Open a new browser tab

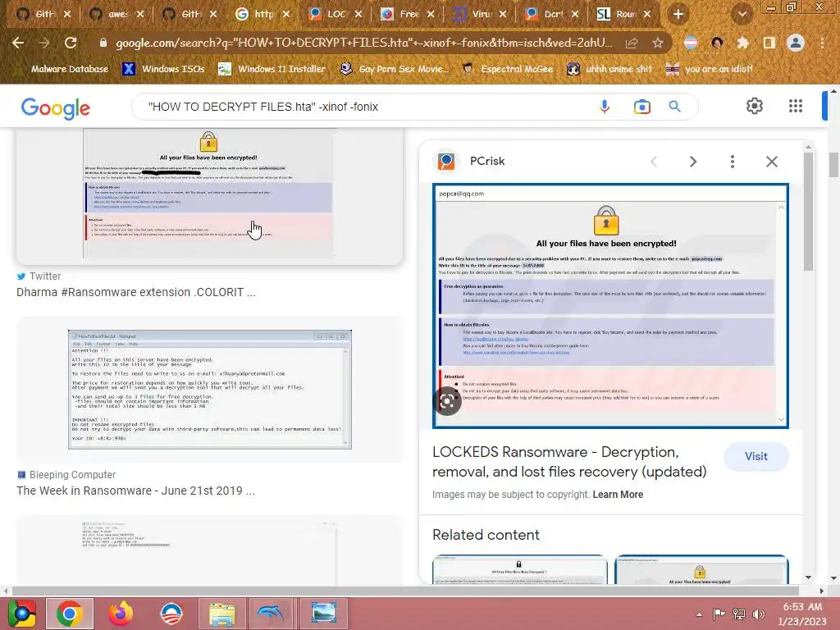click(x=678, y=14)
